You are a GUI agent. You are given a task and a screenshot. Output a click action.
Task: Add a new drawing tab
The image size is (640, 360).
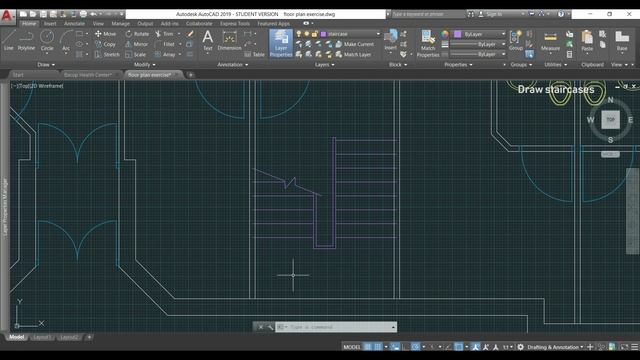point(190,75)
